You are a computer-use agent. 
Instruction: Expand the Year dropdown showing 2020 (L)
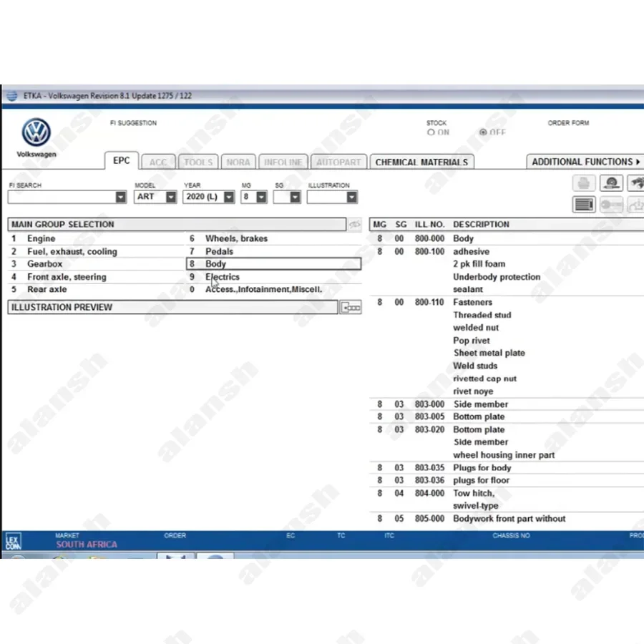pyautogui.click(x=228, y=197)
